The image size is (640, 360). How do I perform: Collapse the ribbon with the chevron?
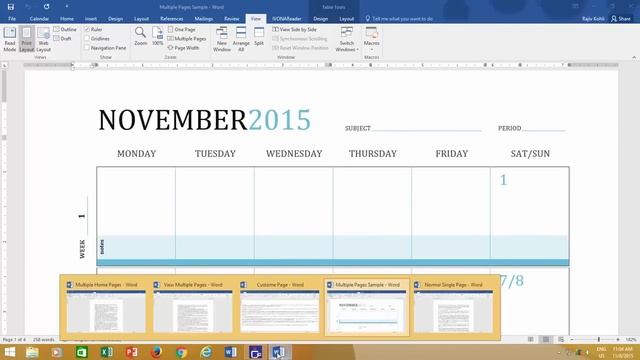[634, 58]
